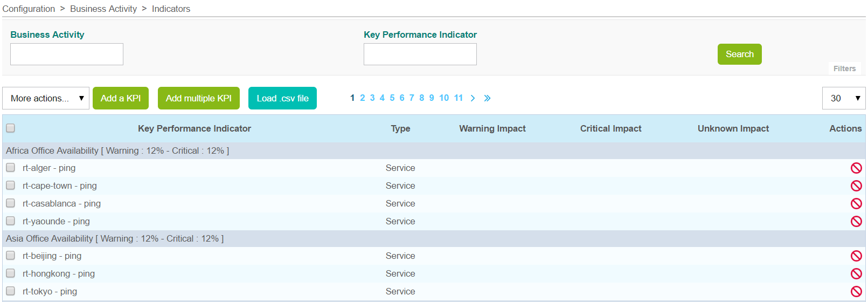Open Business Activity in the breadcrumb
868x302 pixels.
tap(103, 9)
